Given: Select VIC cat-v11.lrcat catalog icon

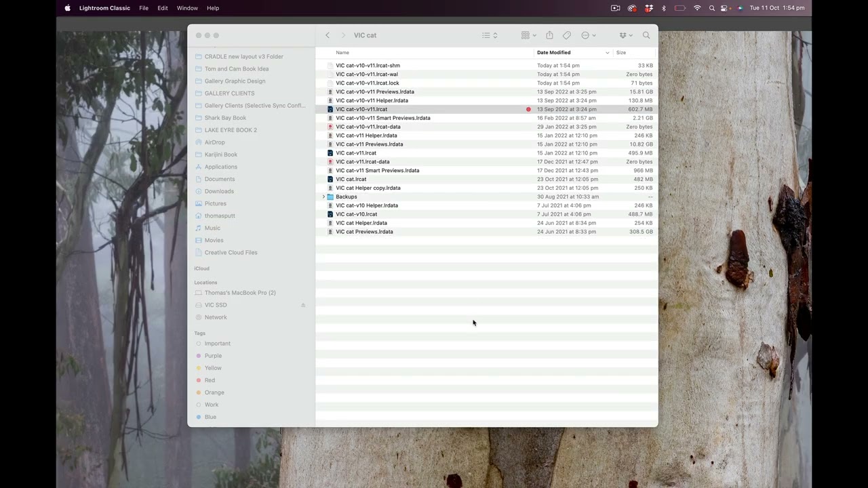Looking at the screenshot, I should point(330,153).
